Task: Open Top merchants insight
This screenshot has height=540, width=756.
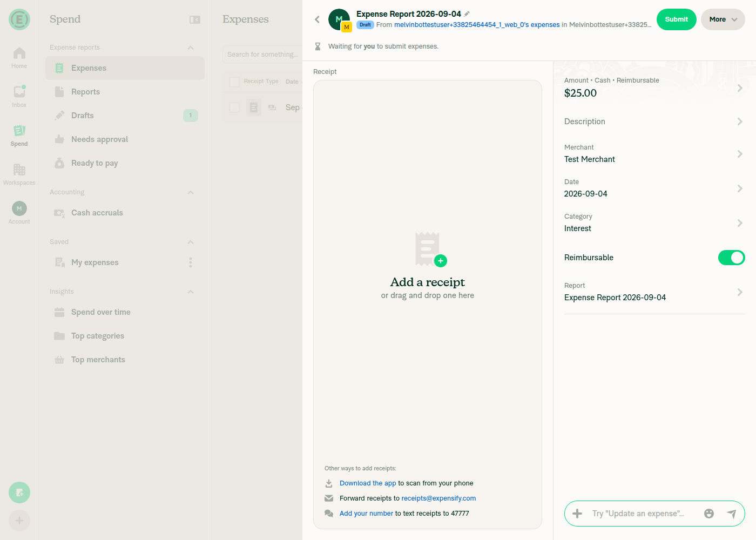Action: coord(125,360)
